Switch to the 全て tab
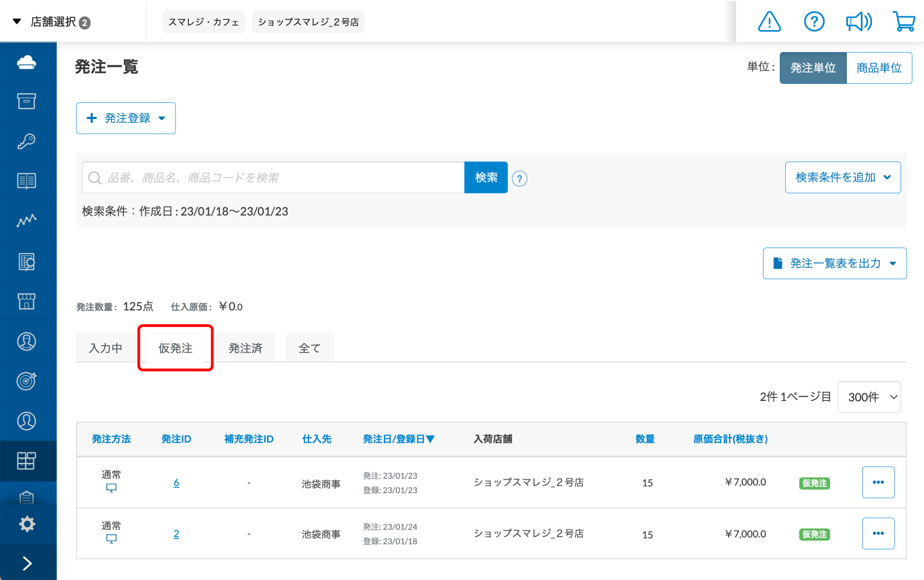Screen dimensions: 924x580 (x=310, y=348)
